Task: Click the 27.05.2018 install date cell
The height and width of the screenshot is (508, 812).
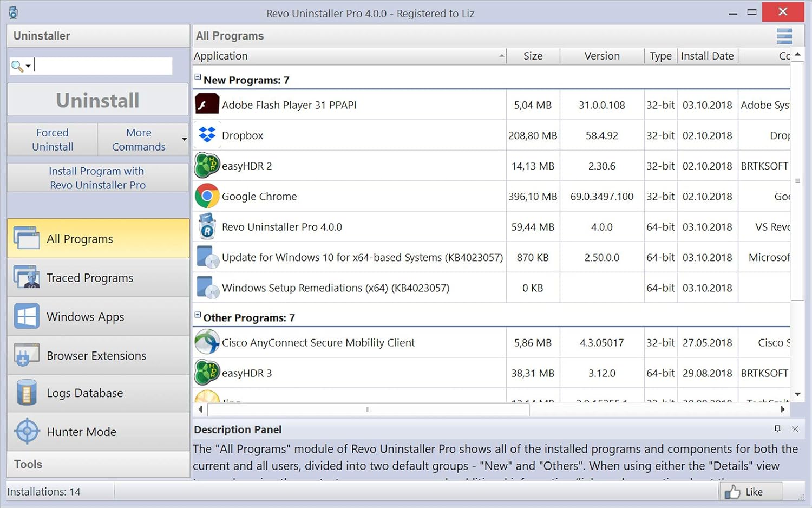Action: 707,343
